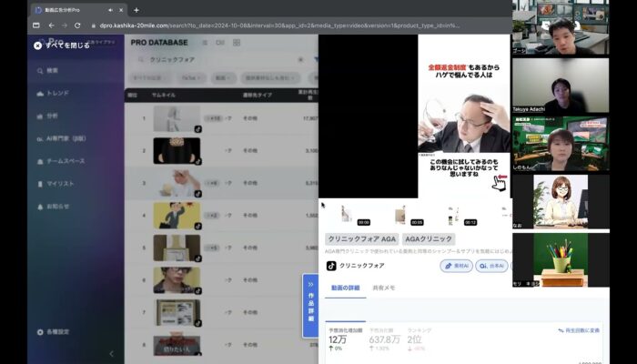The width and height of the screenshot is (637, 364).
Task: Go back with the browser back arrow
Action: (51, 25)
